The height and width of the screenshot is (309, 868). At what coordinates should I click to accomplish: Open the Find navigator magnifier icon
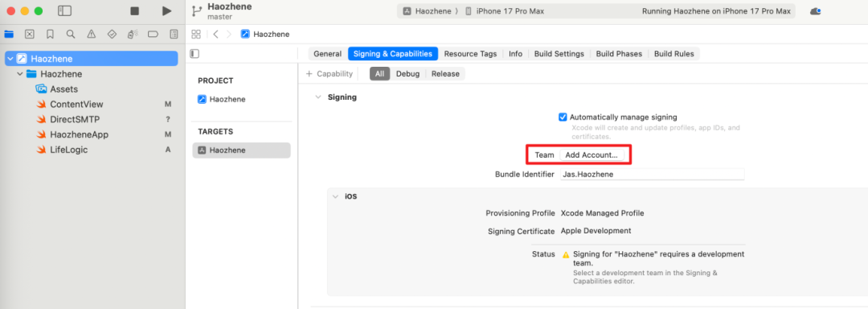pyautogui.click(x=70, y=35)
